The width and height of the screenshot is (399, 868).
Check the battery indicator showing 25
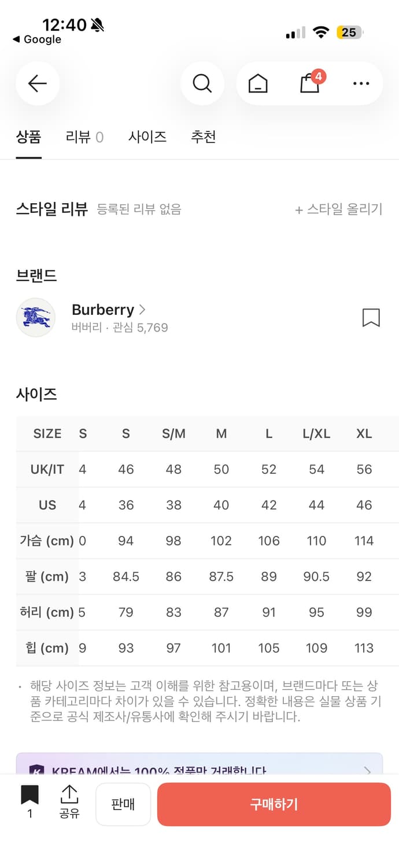pyautogui.click(x=349, y=32)
